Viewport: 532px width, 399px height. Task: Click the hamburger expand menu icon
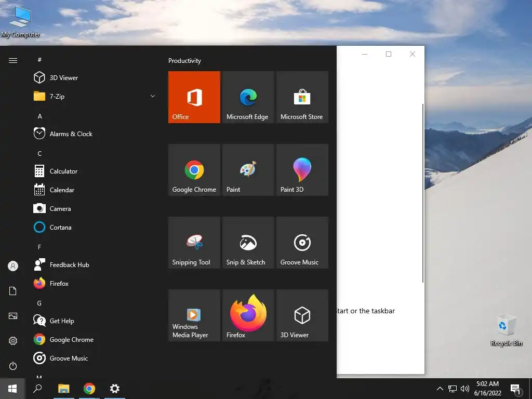pyautogui.click(x=13, y=60)
